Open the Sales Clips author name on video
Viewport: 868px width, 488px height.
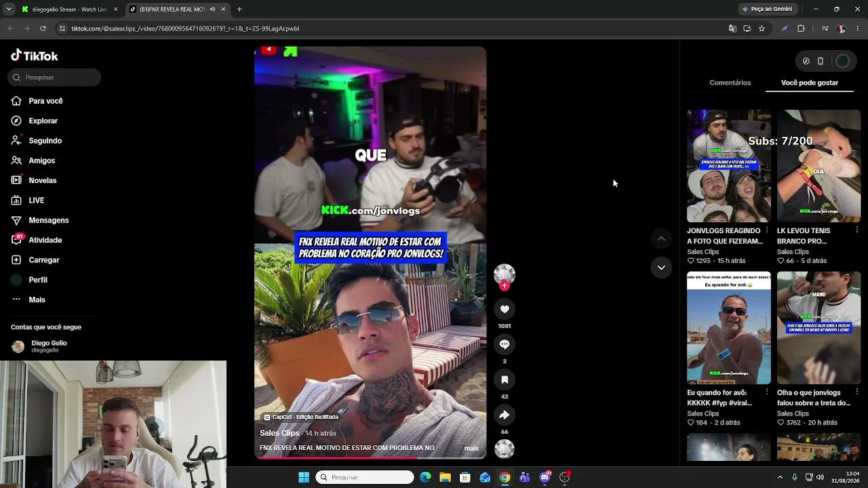click(x=279, y=433)
